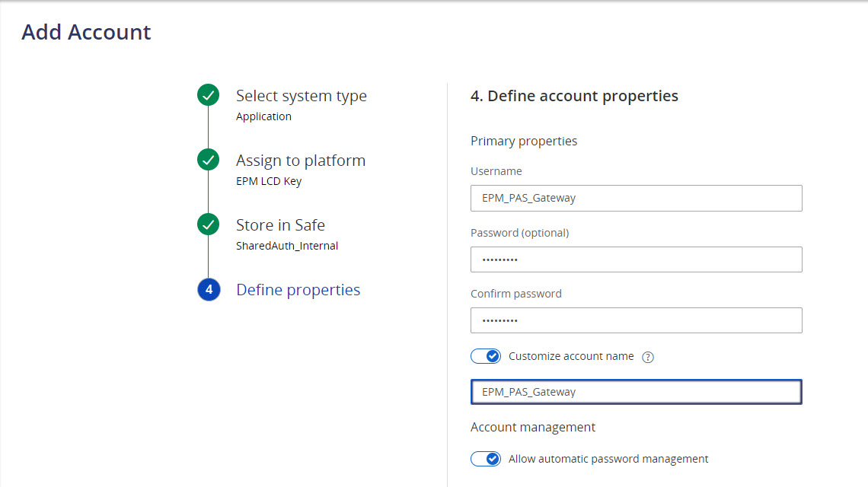The image size is (868, 487).
Task: Go back to the Select system type step
Action: pos(301,95)
